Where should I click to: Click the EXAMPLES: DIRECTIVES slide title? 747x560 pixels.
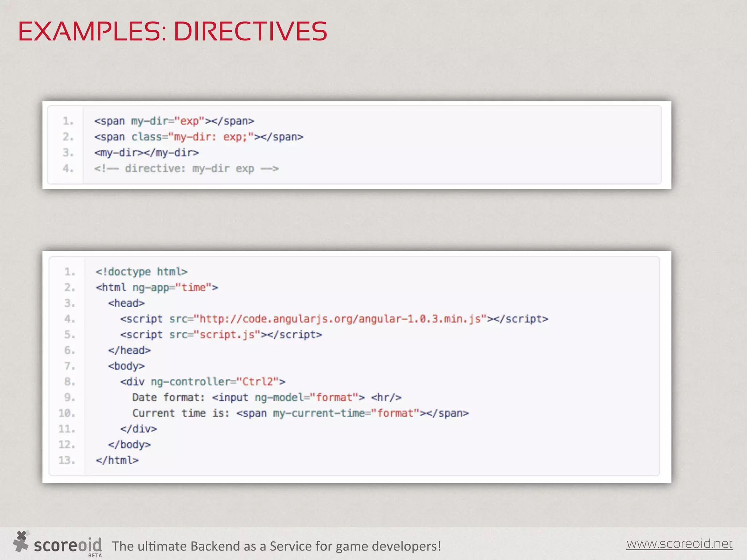point(173,31)
